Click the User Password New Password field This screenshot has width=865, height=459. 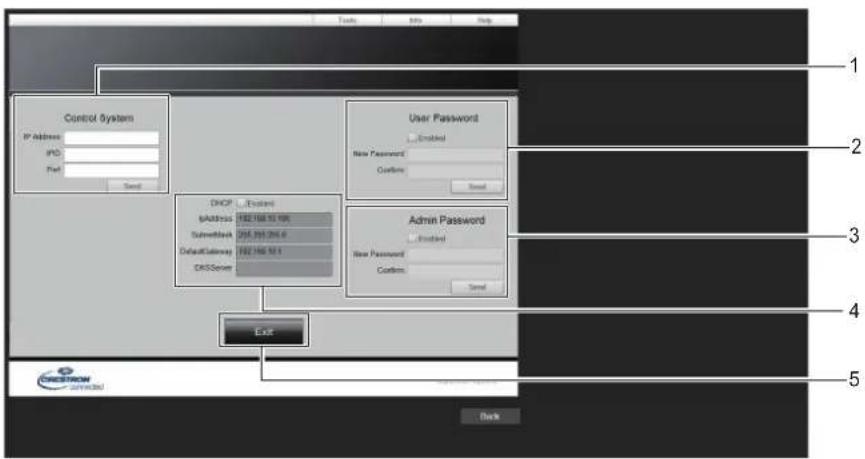coord(455,154)
